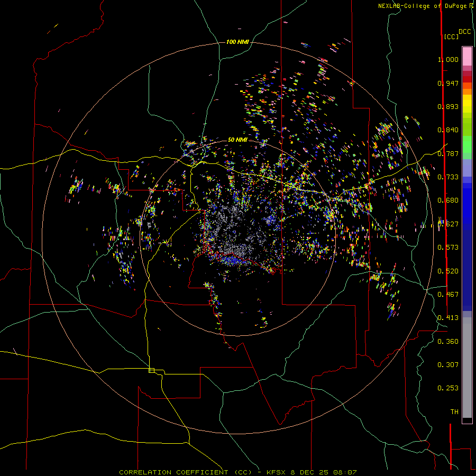Click the [CC] label above the color scale
This screenshot has width=476, height=476.
(x=451, y=36)
